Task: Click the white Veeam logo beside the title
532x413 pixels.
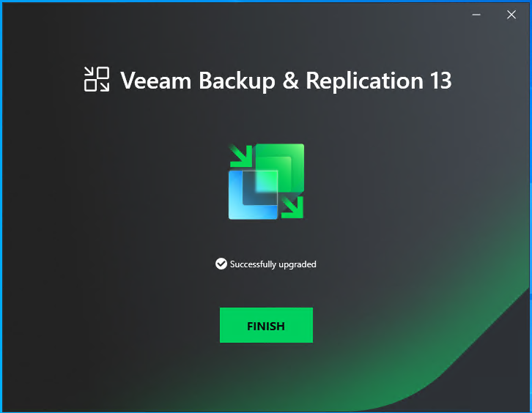Action: point(97,79)
